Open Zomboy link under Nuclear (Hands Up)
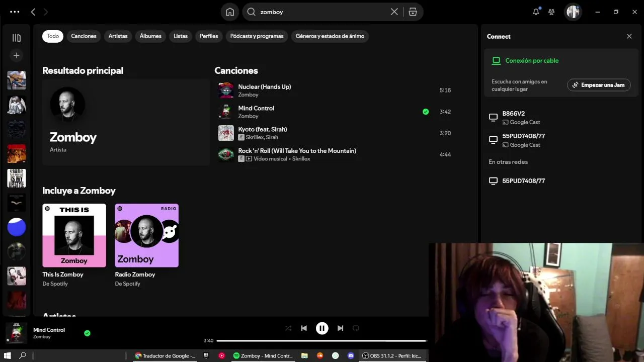 point(248,95)
